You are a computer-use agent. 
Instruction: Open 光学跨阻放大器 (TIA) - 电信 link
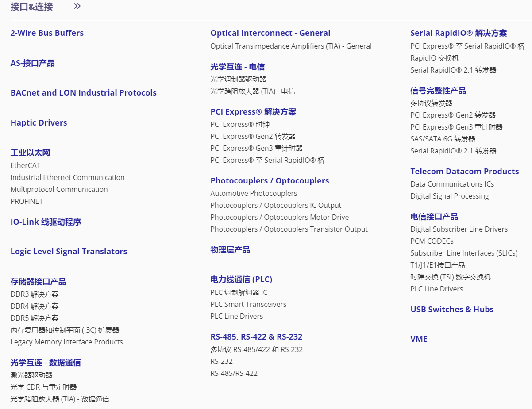pyautogui.click(x=253, y=92)
